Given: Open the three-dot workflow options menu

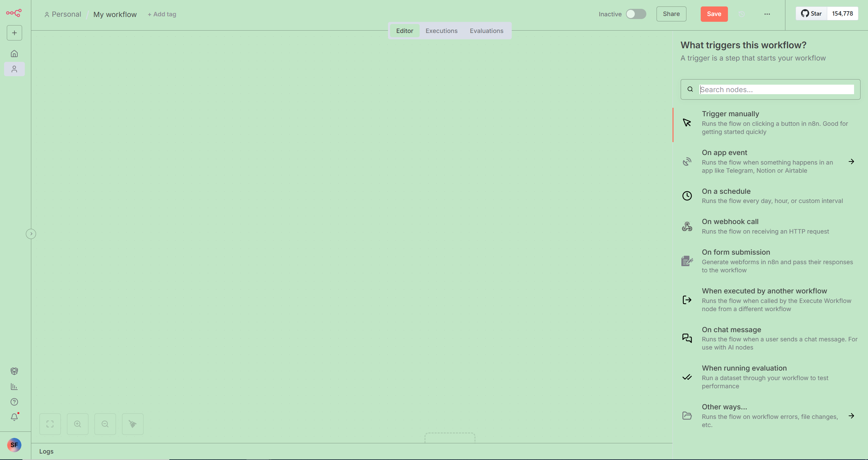Looking at the screenshot, I should [767, 14].
